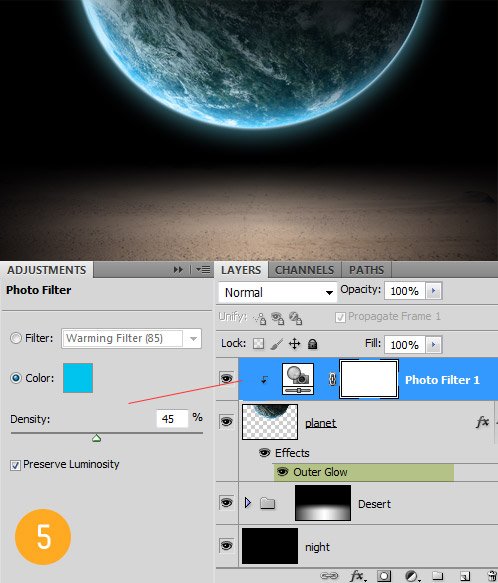498x583 pixels.
Task: Click the Fill 100% field
Action: [x=405, y=345]
